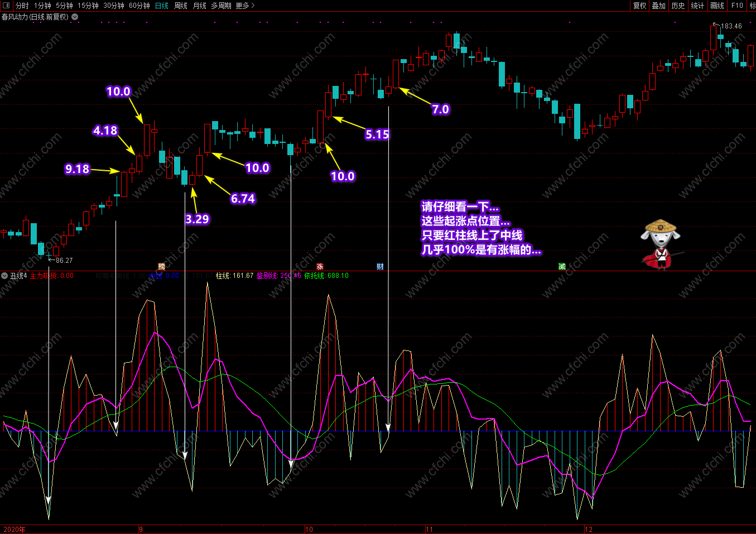The height and width of the screenshot is (534, 756).
Task: Open the 叠加 overlay option
Action: tap(659, 6)
